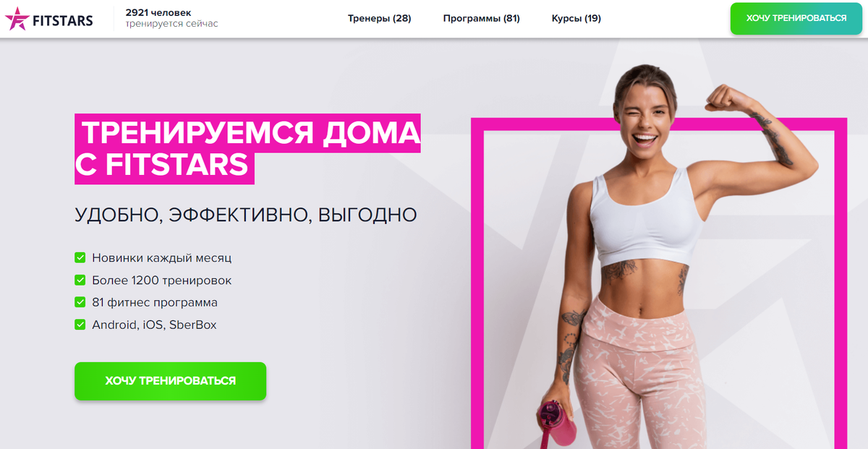Click the Android, iOS, SberBox text
868x449 pixels.
[x=154, y=325]
